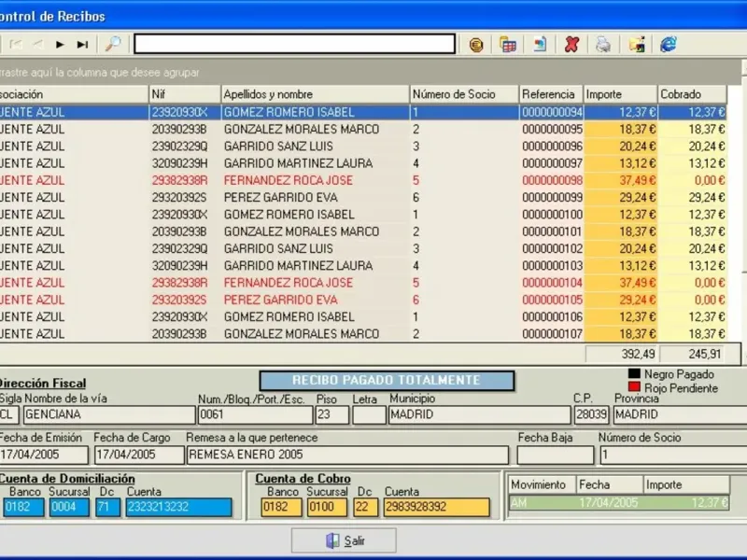Select pending receipt reference 0000000105
Viewport: 747px width, 560px height.
coord(363,300)
